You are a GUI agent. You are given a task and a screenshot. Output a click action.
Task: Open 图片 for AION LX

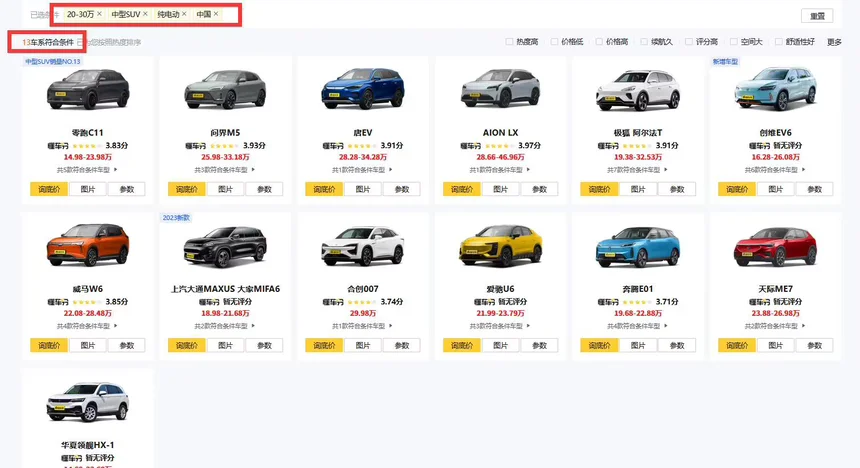(x=500, y=189)
